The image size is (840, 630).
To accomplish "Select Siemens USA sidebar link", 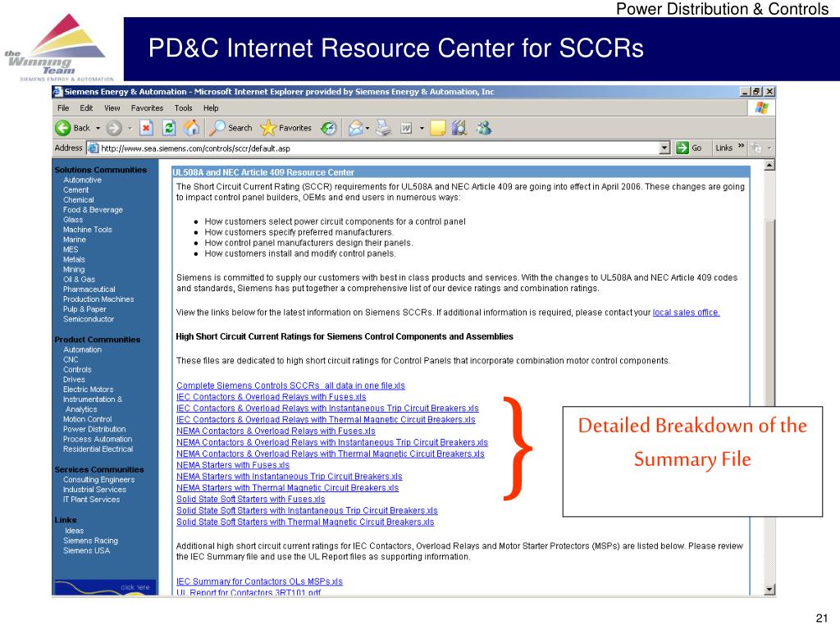I will coord(86,550).
